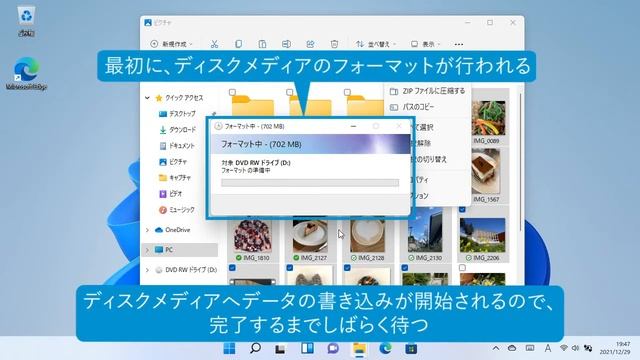Toggle checkbox on the thumbnail below IMG_2130

(x=405, y=268)
